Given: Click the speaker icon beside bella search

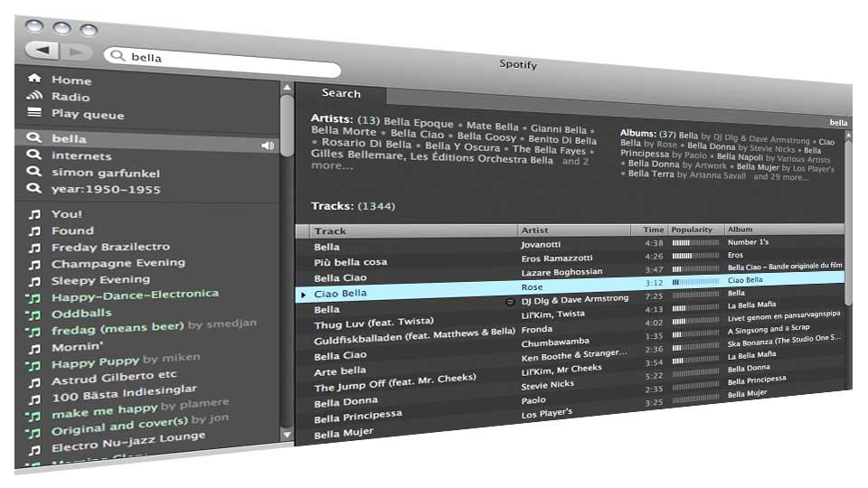Looking at the screenshot, I should [x=268, y=145].
